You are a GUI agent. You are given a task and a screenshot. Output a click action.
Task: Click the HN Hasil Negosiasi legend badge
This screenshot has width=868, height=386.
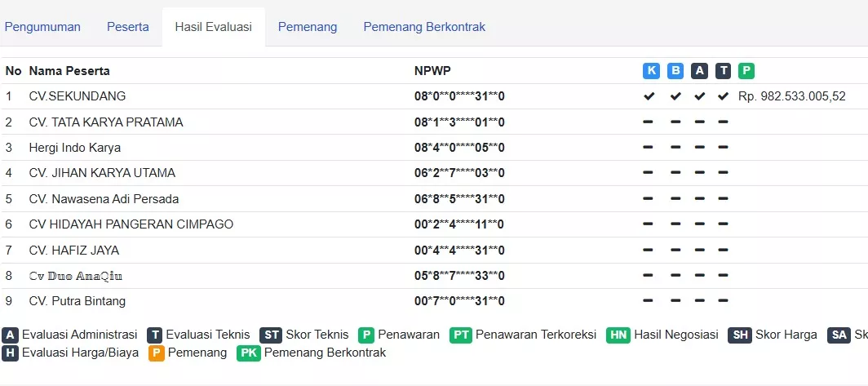(618, 335)
